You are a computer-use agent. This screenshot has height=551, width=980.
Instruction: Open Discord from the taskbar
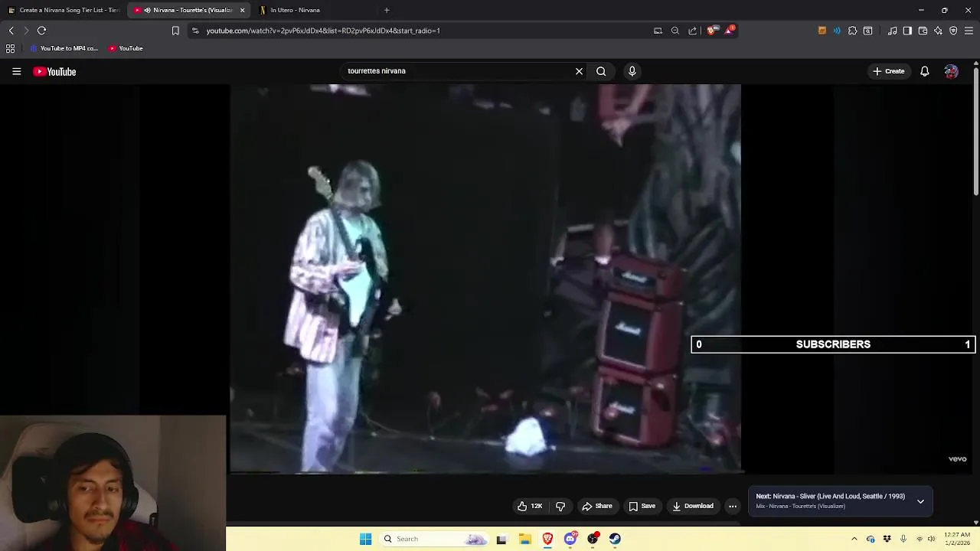570,539
